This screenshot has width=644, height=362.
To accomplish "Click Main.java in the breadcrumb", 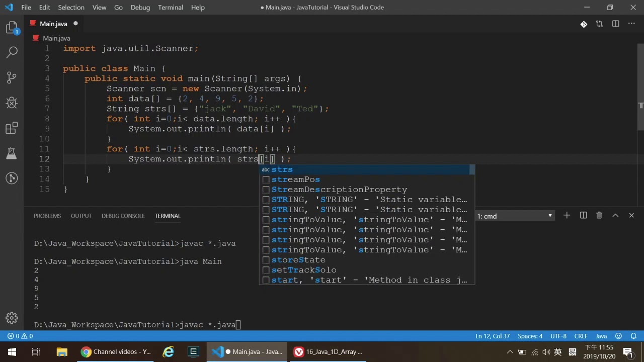I will coord(56,38).
